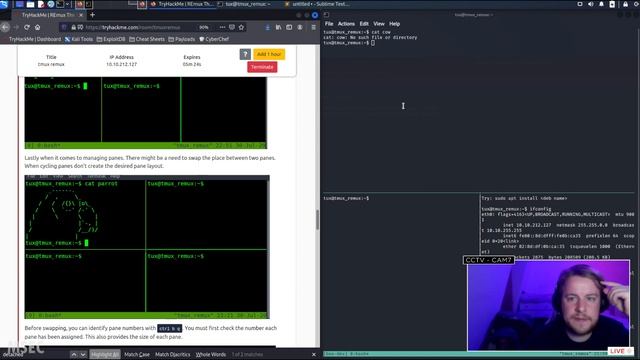This screenshot has height=360, width=640.
Task: Switch to tux@tmux_remux taskbar window
Action: 244,4
